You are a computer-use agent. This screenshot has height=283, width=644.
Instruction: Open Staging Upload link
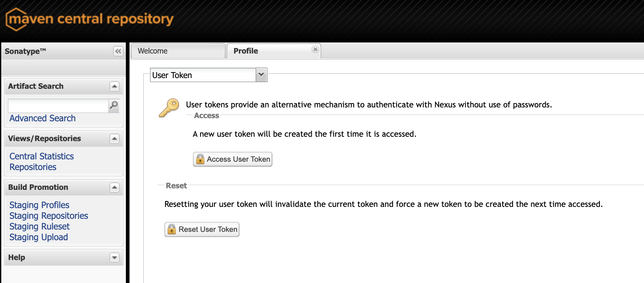39,237
